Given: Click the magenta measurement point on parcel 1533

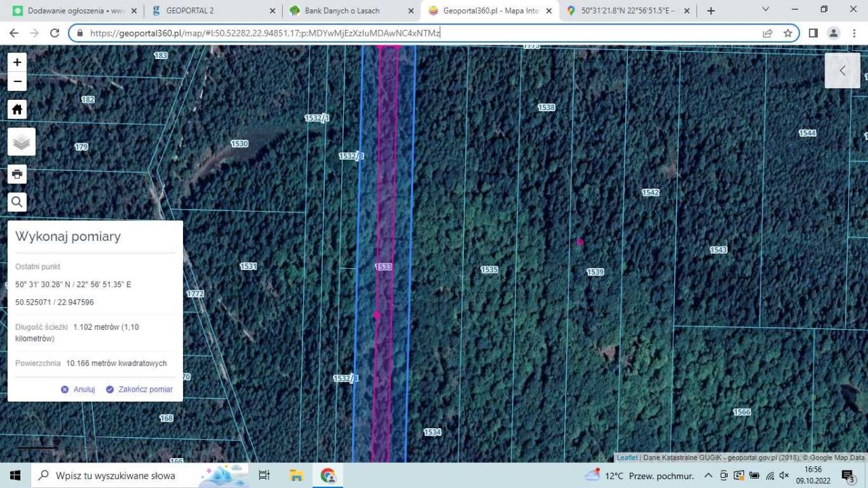Looking at the screenshot, I should [376, 315].
